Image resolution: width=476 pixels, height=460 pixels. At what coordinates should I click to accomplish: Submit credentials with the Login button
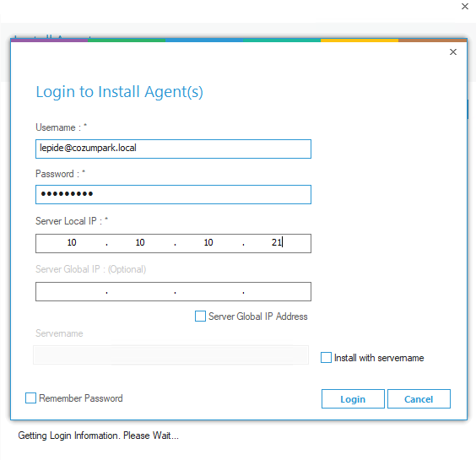coord(353,399)
